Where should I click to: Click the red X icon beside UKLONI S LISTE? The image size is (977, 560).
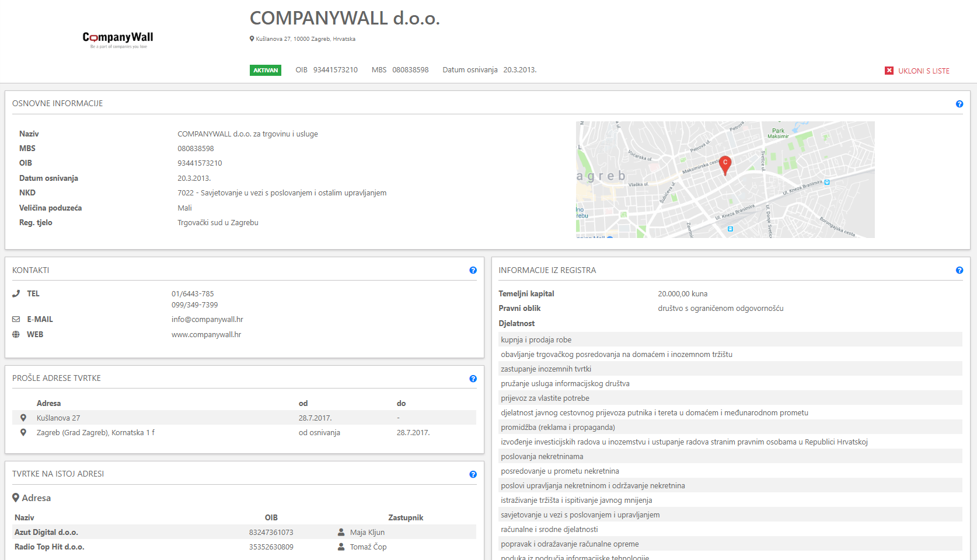point(889,71)
